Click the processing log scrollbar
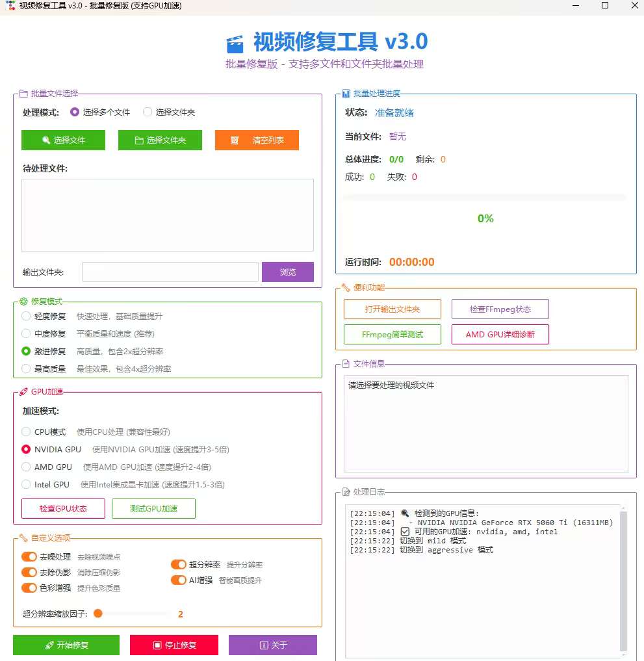Image resolution: width=644 pixels, height=661 pixels. (623, 580)
